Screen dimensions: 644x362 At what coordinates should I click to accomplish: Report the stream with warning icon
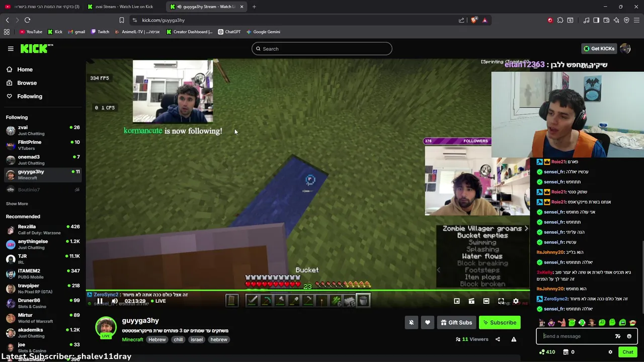[x=514, y=339]
